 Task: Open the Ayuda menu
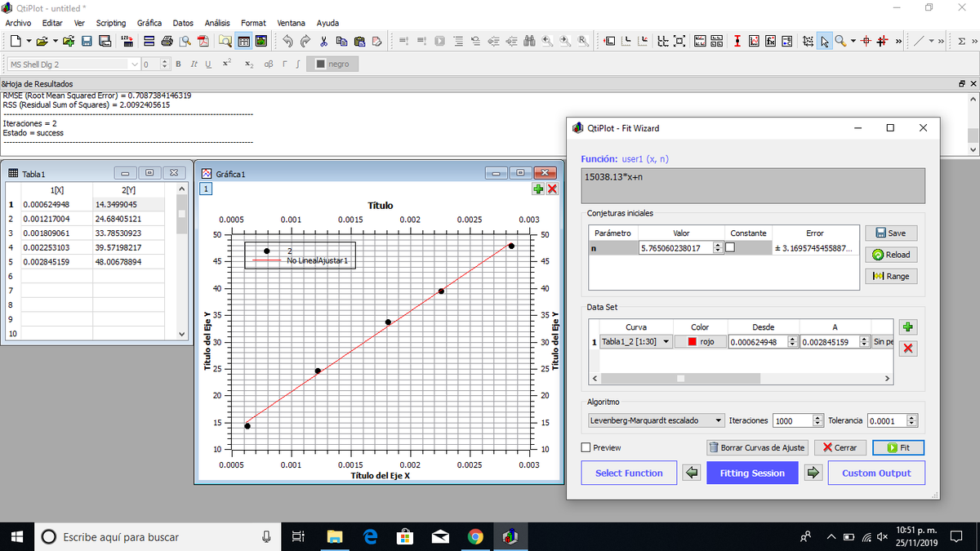327,23
